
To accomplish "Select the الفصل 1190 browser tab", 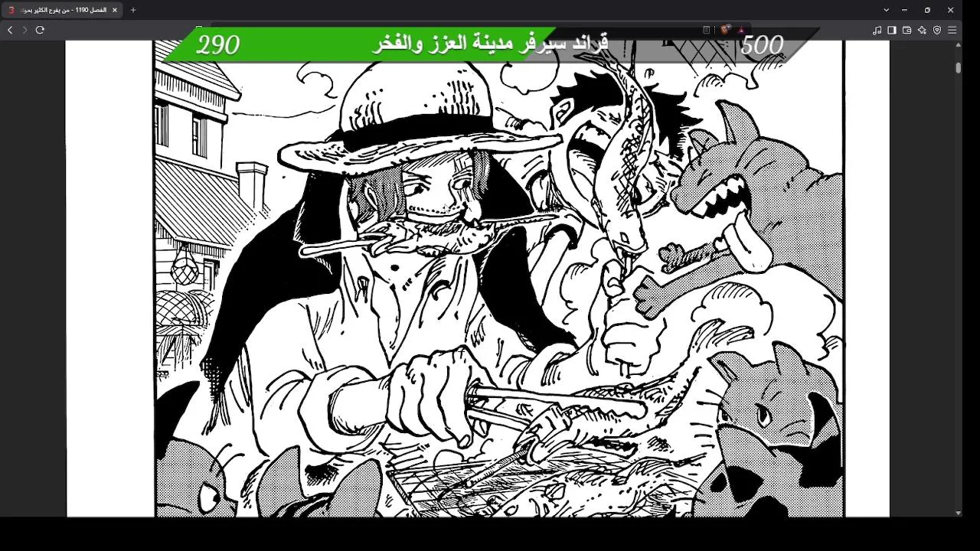I will (x=63, y=10).
